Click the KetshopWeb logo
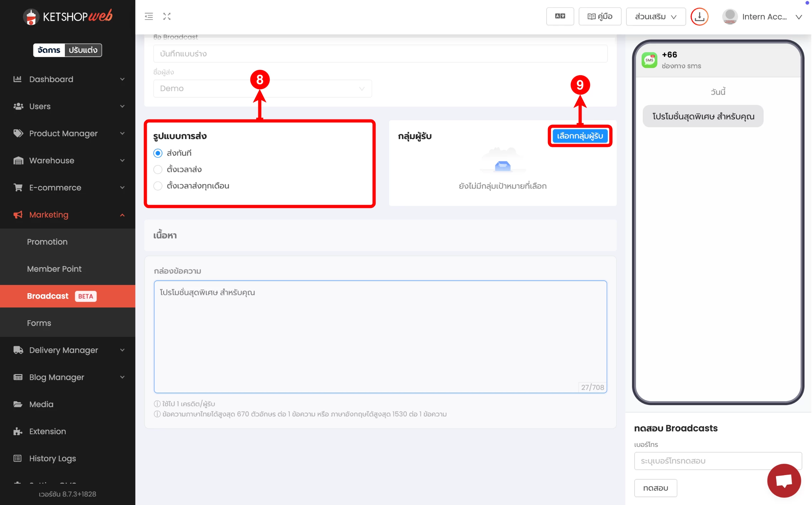812x505 pixels. click(68, 16)
